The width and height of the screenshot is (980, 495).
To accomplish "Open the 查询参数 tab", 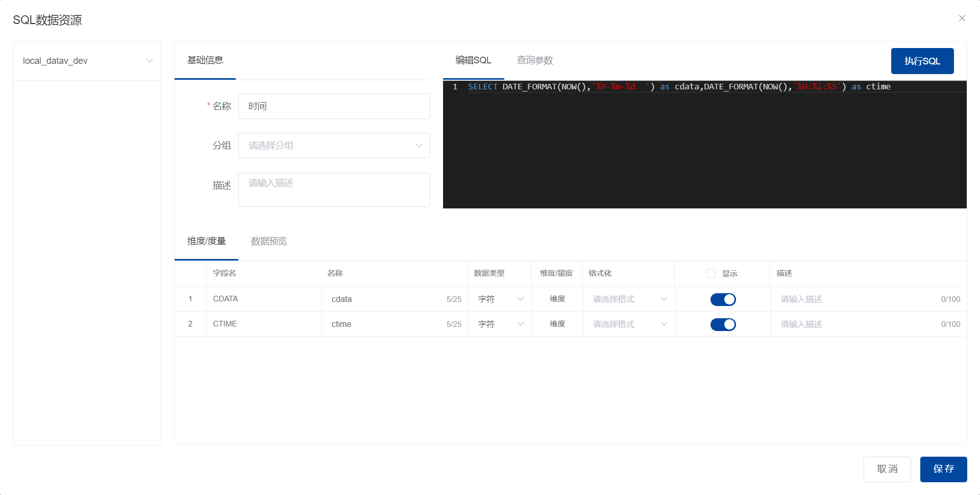I will (535, 60).
